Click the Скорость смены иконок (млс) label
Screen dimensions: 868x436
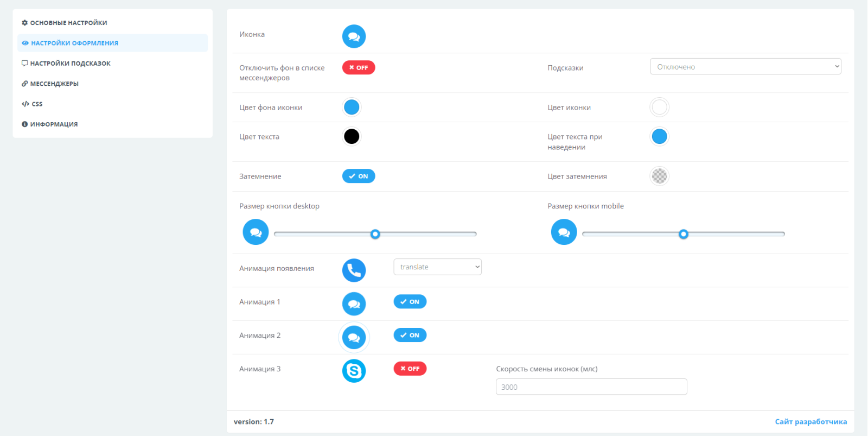coord(547,369)
